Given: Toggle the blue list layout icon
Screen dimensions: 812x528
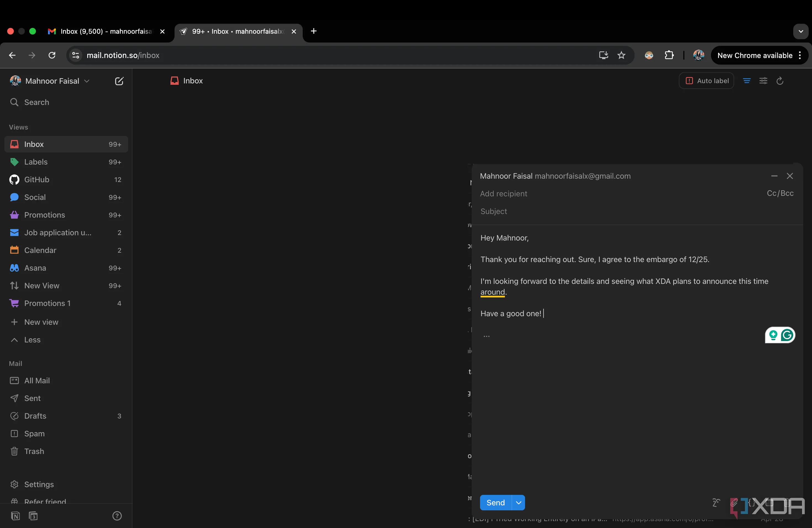Looking at the screenshot, I should click(747, 81).
